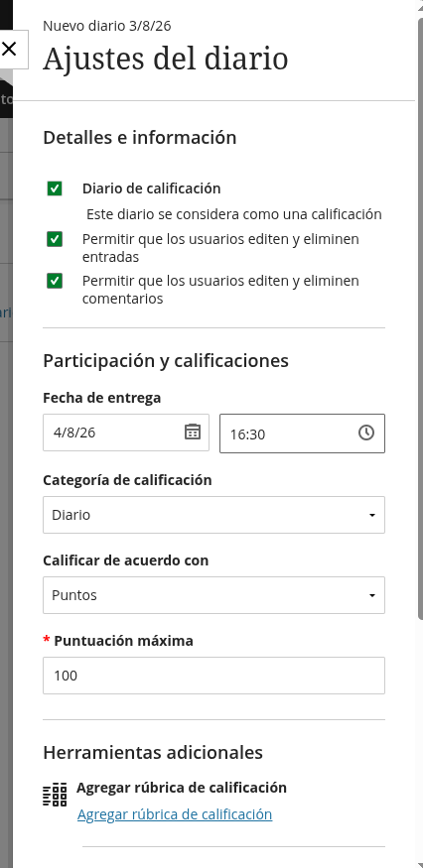423x868 pixels.
Task: Open the Agregar rúbrica de calificación link
Action: click(x=175, y=814)
